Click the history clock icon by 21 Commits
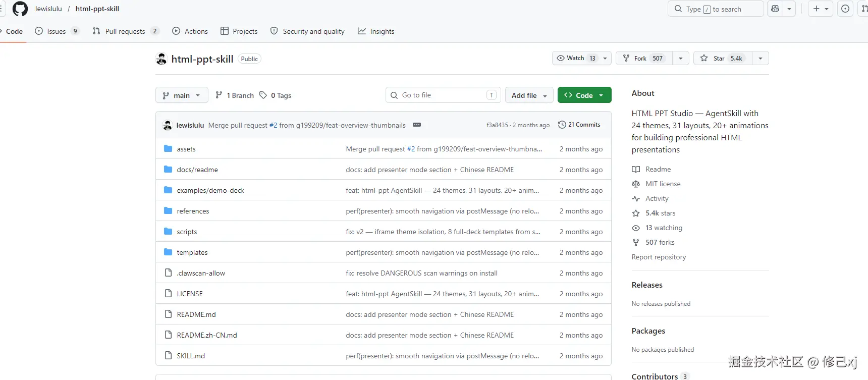 tap(562, 125)
